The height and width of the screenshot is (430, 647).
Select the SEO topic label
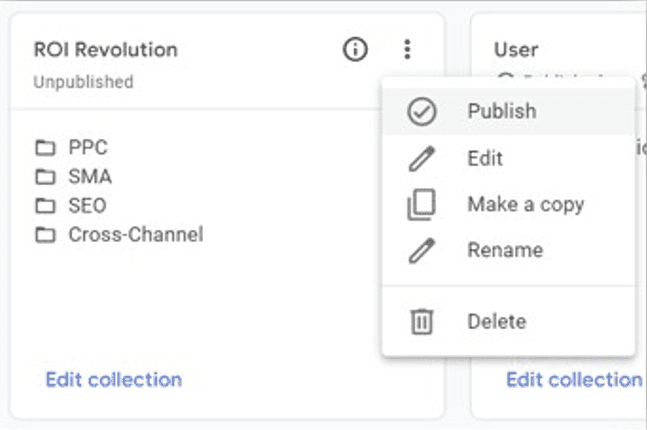(x=87, y=206)
